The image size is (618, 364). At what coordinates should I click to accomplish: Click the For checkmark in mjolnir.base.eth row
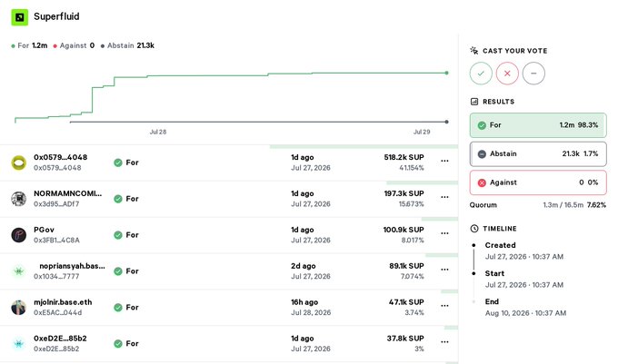coord(118,308)
